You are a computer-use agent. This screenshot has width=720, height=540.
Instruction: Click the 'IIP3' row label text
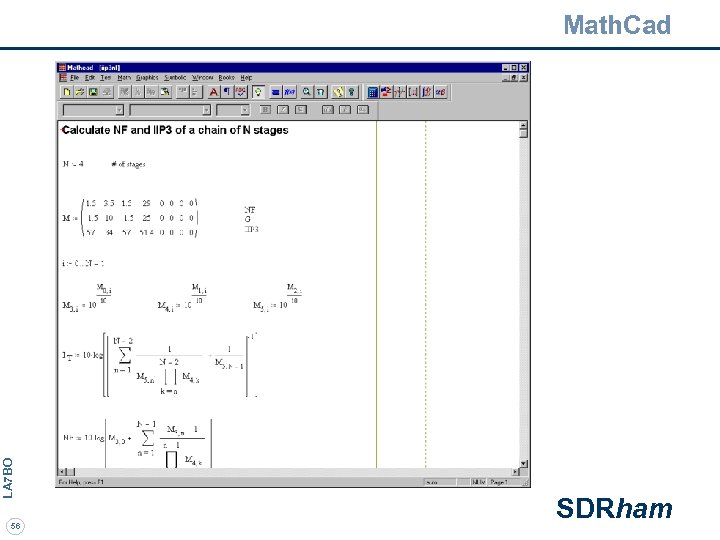(x=251, y=229)
